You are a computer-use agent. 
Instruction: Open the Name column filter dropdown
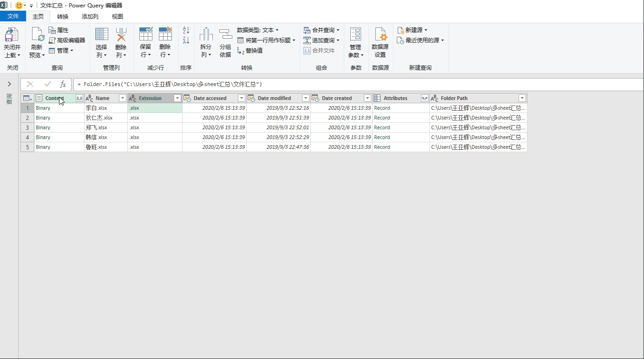123,98
